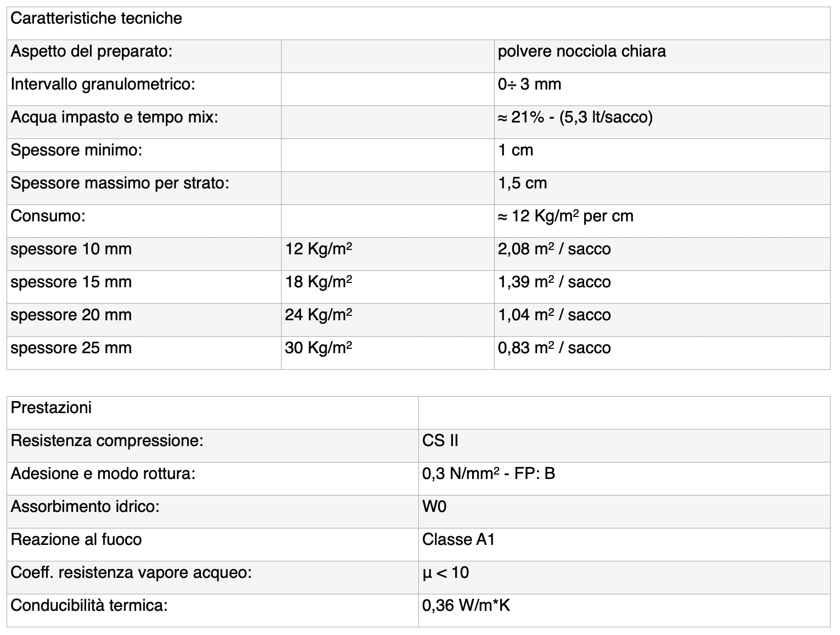Click the '0÷ 3 mm' value cell
The width and height of the screenshot is (840, 635).
point(529,85)
